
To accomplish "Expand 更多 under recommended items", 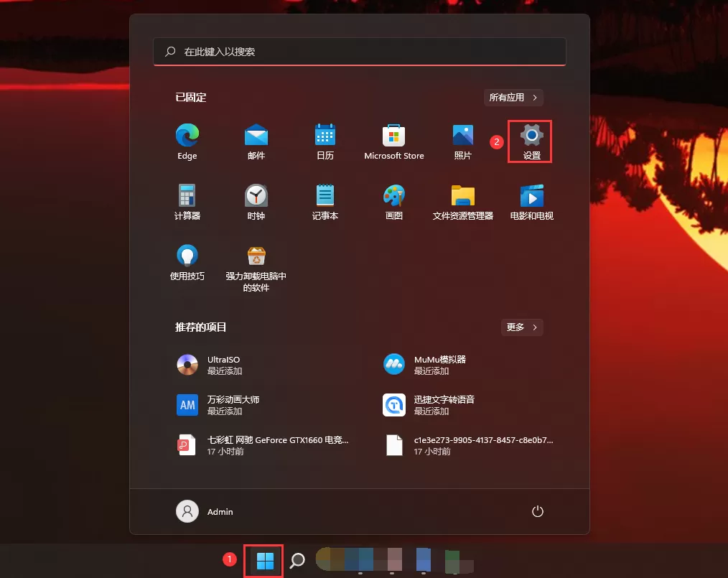I will click(x=522, y=327).
